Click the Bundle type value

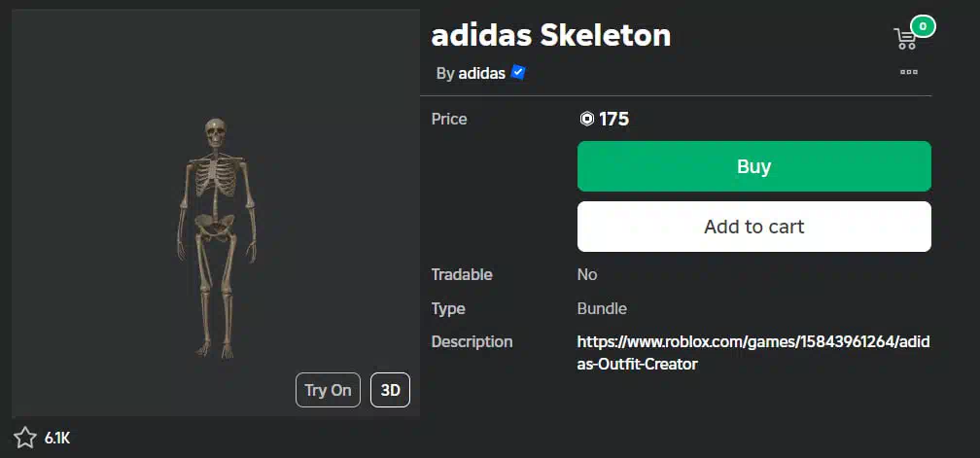point(602,308)
